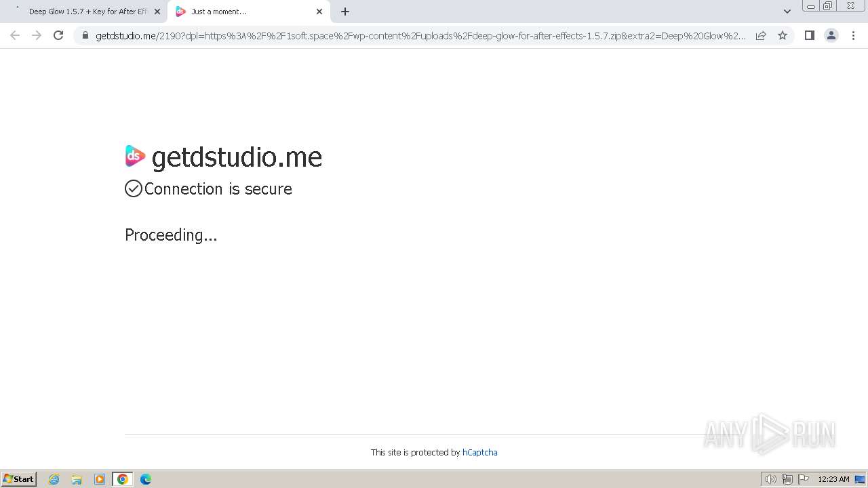Image resolution: width=868 pixels, height=488 pixels.
Task: Click the show desktop tray icon
Action: (860, 479)
